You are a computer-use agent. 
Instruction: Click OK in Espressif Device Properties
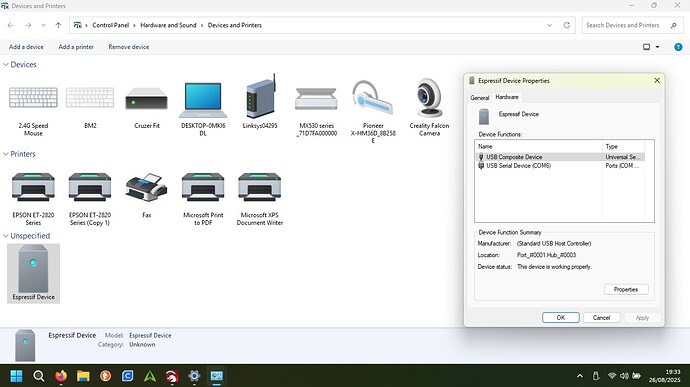[561, 318]
